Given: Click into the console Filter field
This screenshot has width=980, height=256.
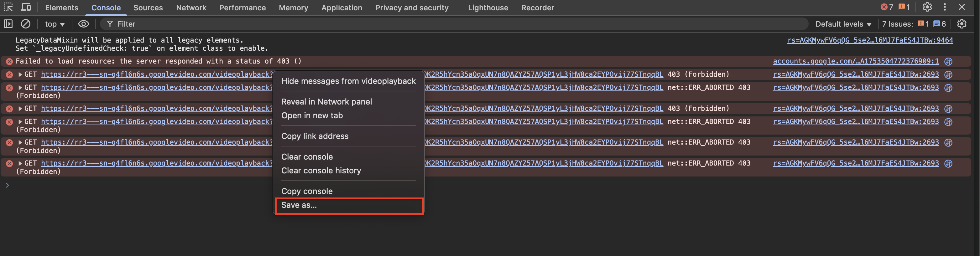Looking at the screenshot, I should pos(456,24).
